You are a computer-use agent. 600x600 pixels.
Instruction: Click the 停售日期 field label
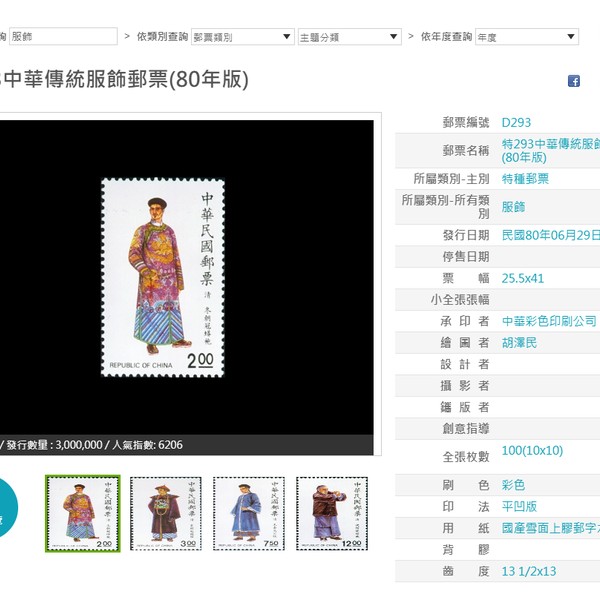[466, 256]
